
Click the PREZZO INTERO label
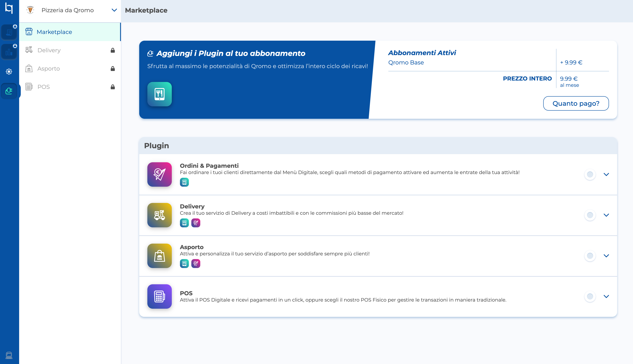(527, 78)
